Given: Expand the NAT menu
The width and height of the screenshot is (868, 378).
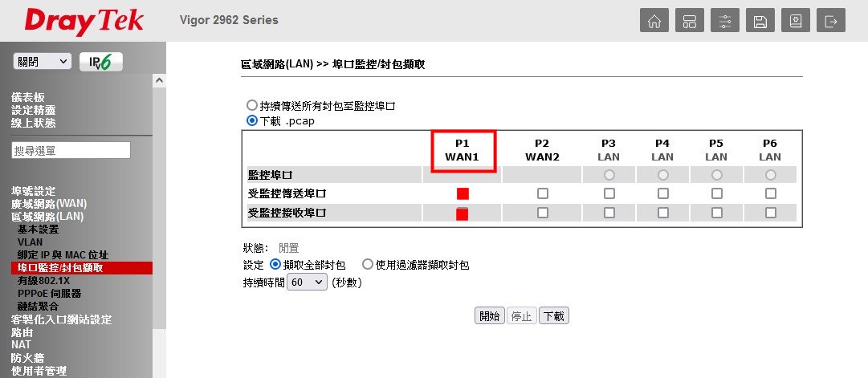Looking at the screenshot, I should pyautogui.click(x=21, y=345).
